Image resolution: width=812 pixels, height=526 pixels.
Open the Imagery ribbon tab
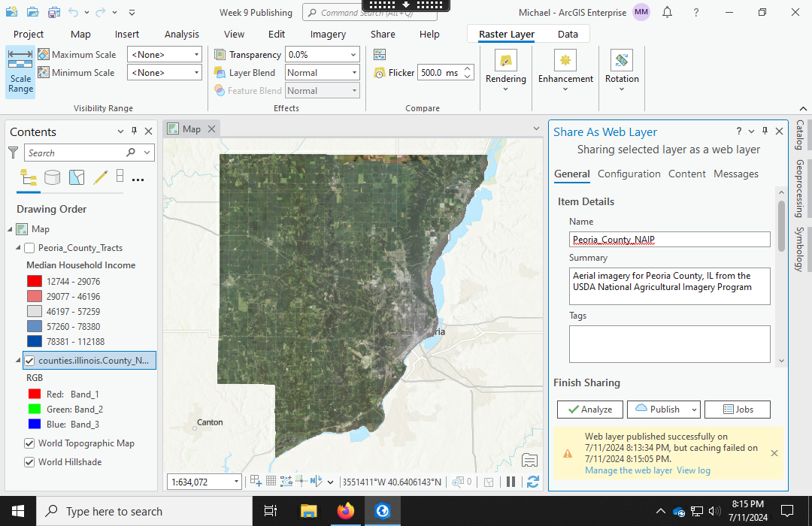click(x=328, y=34)
